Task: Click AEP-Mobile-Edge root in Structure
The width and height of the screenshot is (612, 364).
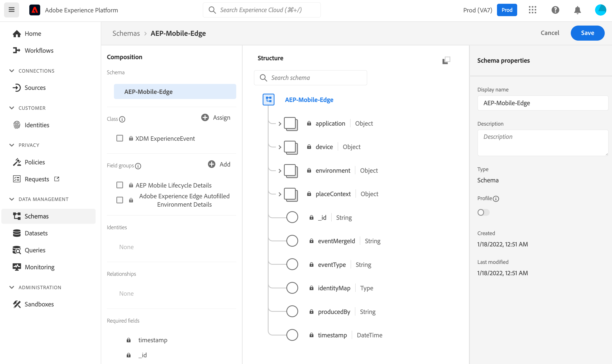Action: (x=309, y=100)
